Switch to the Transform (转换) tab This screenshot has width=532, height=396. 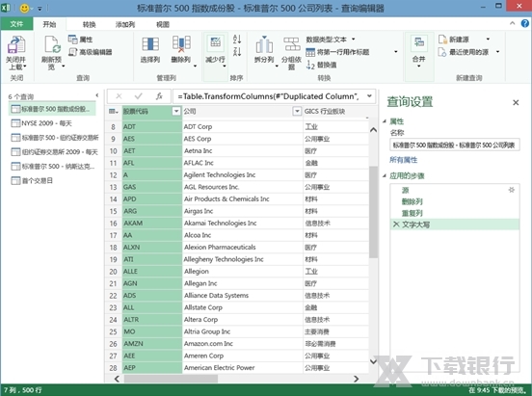[x=90, y=24]
